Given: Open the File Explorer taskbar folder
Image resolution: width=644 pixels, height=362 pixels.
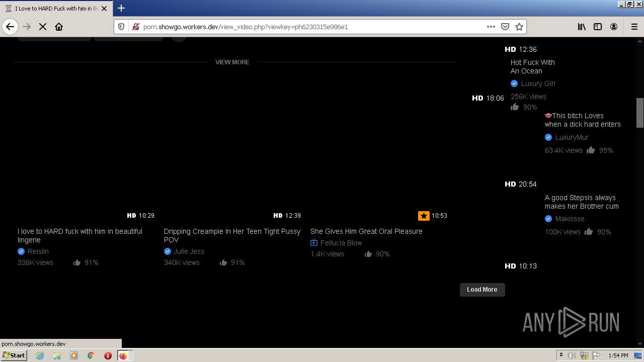Looking at the screenshot, I should click(x=57, y=355).
